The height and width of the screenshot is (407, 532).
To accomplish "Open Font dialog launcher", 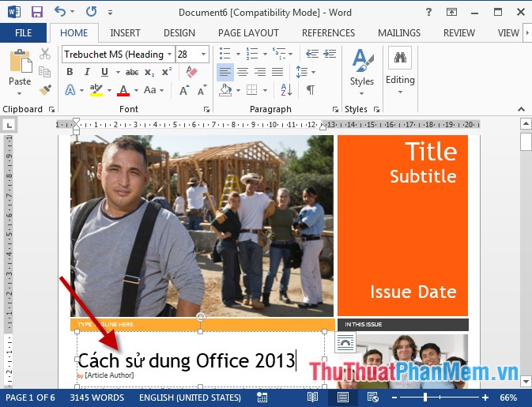I will (206, 109).
